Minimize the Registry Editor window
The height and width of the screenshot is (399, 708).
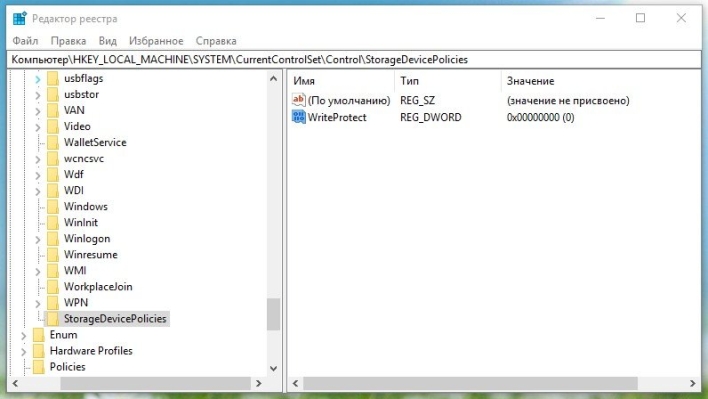pyautogui.click(x=600, y=18)
